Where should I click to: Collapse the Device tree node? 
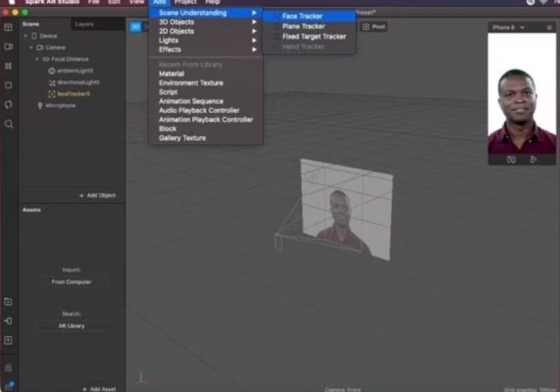tap(25, 36)
